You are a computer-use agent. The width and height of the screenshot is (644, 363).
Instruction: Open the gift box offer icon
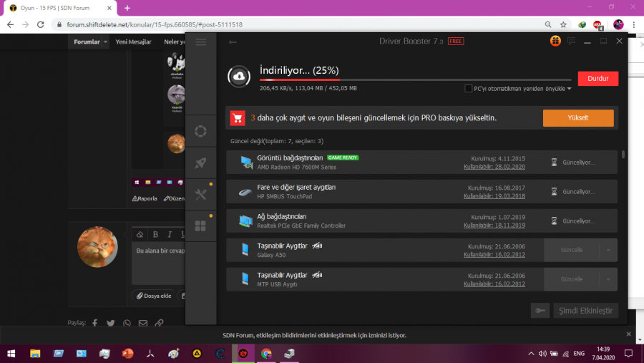555,41
